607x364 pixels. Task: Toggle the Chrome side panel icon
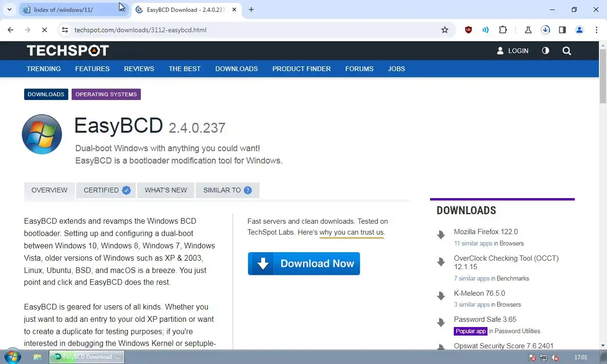tap(562, 30)
